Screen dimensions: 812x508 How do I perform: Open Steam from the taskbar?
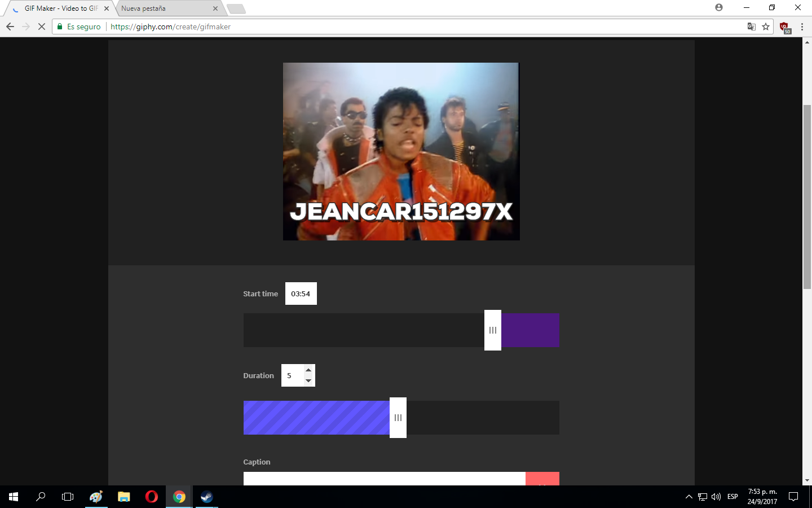[207, 497]
